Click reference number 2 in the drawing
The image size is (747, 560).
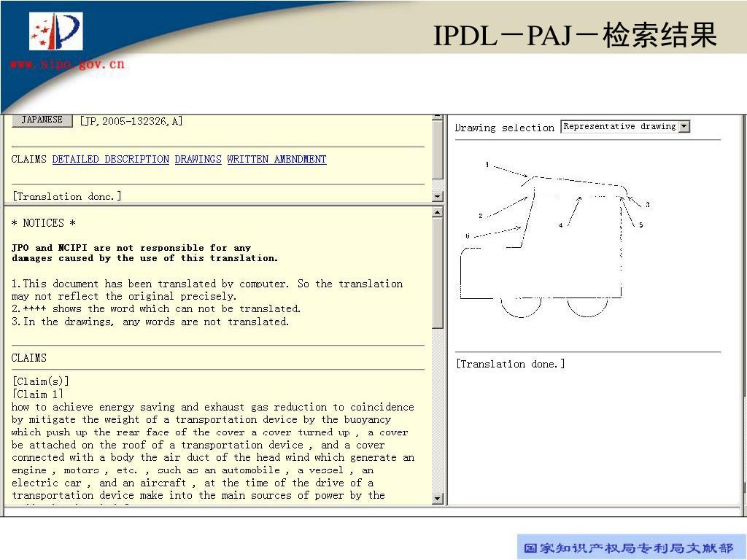coord(480,216)
